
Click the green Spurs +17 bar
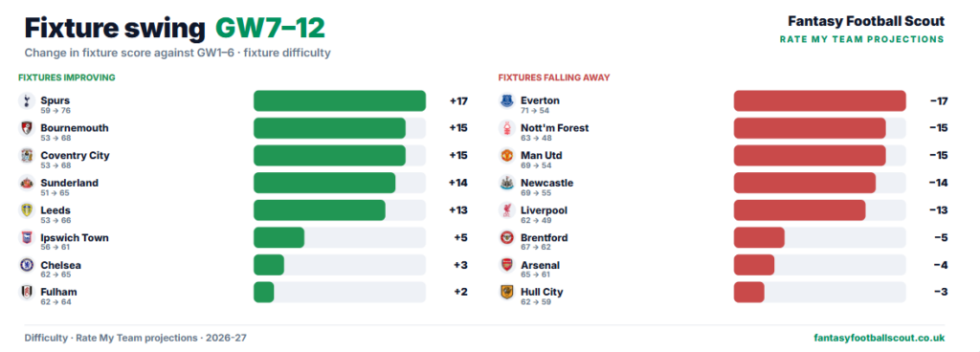point(340,101)
